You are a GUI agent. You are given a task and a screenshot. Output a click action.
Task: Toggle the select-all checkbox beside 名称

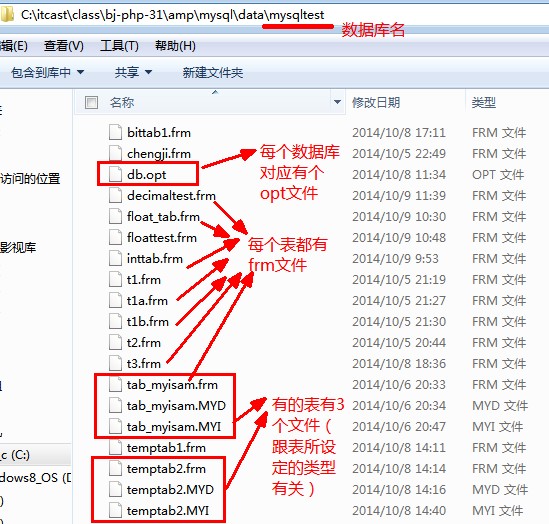91,103
